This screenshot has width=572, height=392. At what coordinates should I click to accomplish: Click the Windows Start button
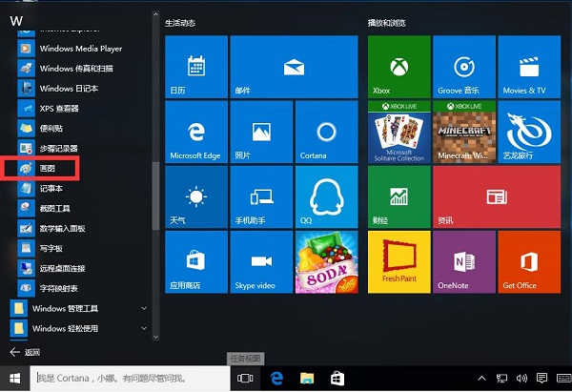(15, 379)
